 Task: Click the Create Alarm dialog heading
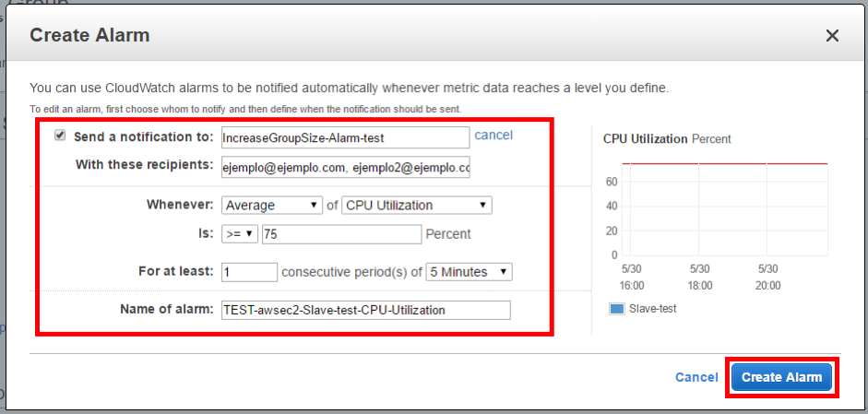tap(89, 36)
